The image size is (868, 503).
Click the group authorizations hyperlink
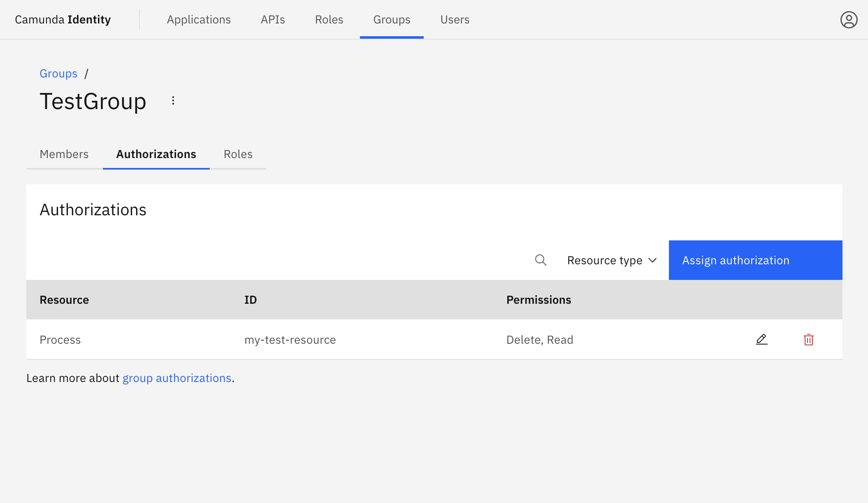[x=177, y=378]
